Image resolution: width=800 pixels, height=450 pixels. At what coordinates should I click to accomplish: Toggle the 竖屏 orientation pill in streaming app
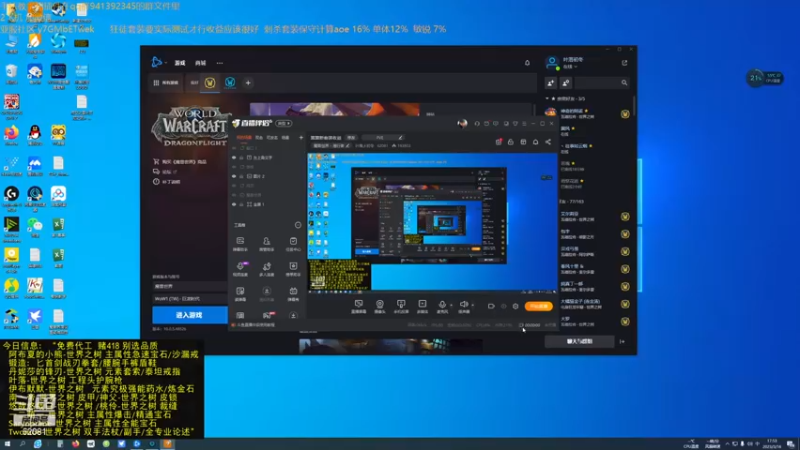pos(284,123)
